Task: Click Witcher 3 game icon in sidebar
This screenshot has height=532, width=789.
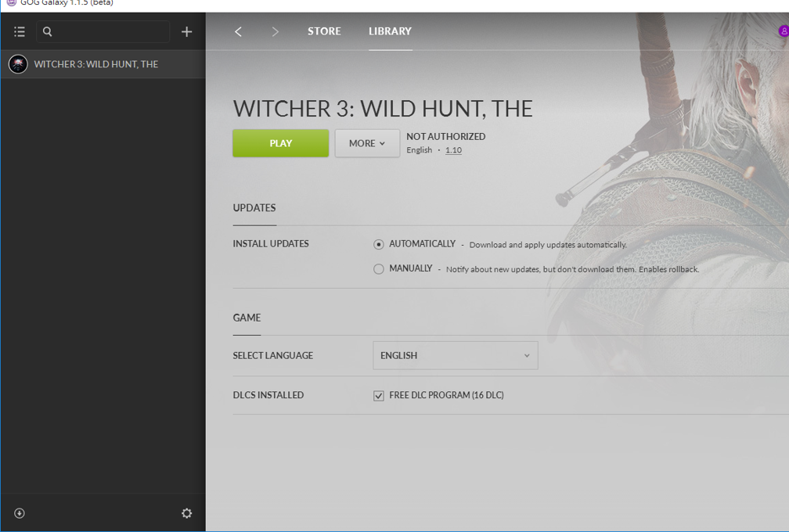Action: point(18,64)
